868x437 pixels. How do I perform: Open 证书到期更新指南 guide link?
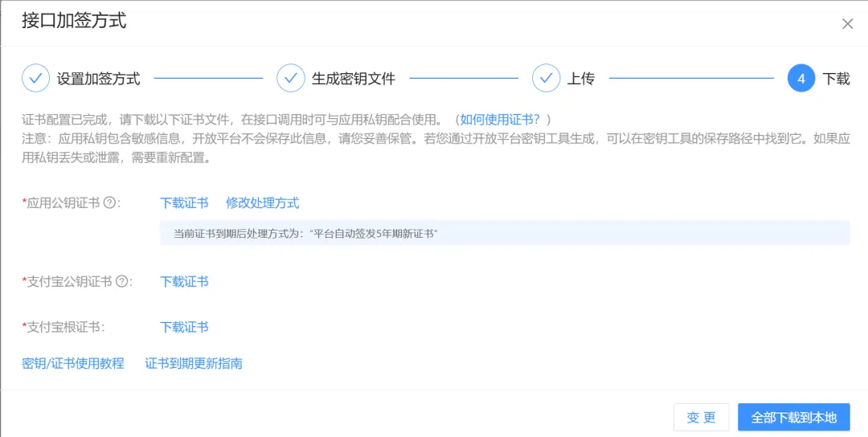pyautogui.click(x=194, y=363)
